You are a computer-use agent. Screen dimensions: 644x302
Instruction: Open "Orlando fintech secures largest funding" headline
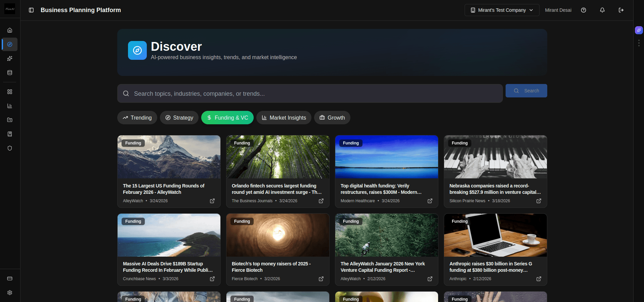(x=277, y=189)
